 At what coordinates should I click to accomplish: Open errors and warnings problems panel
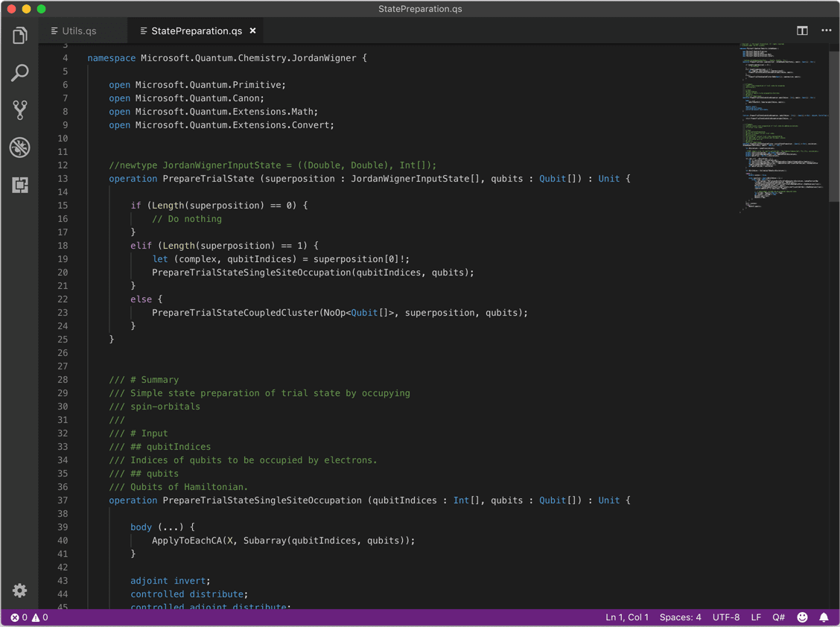pyautogui.click(x=29, y=617)
